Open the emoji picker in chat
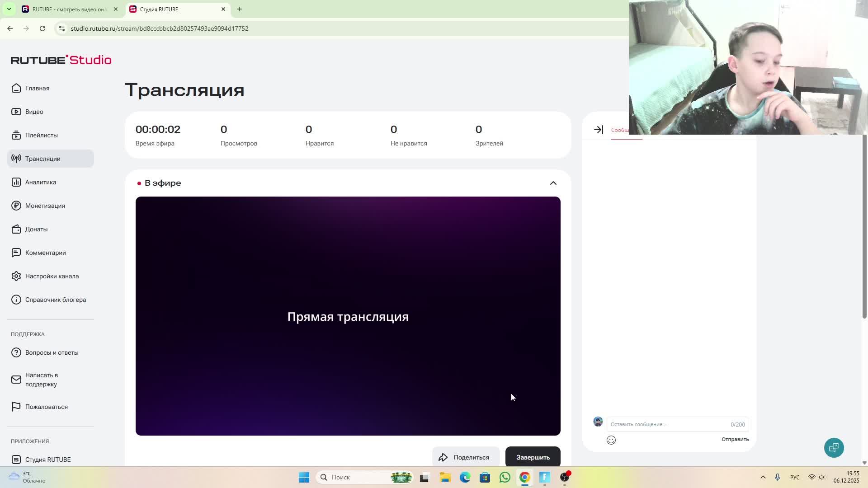 [x=611, y=440]
